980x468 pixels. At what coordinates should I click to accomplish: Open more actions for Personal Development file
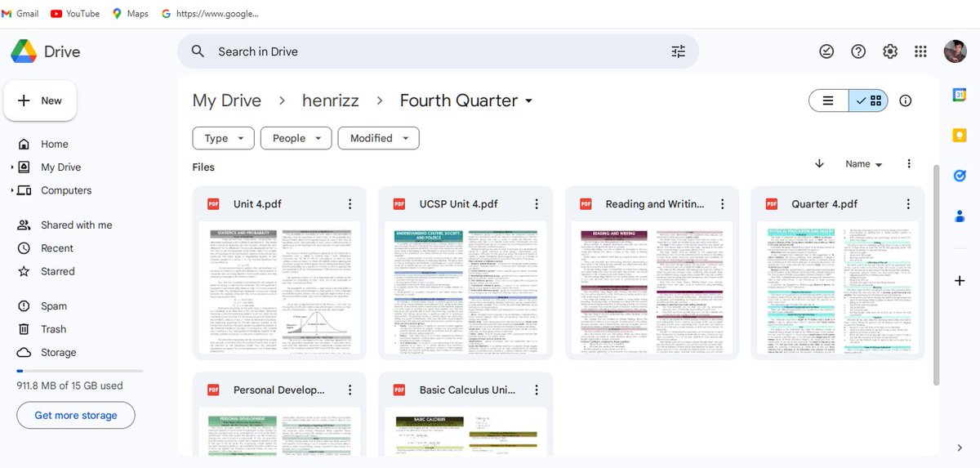click(x=350, y=390)
